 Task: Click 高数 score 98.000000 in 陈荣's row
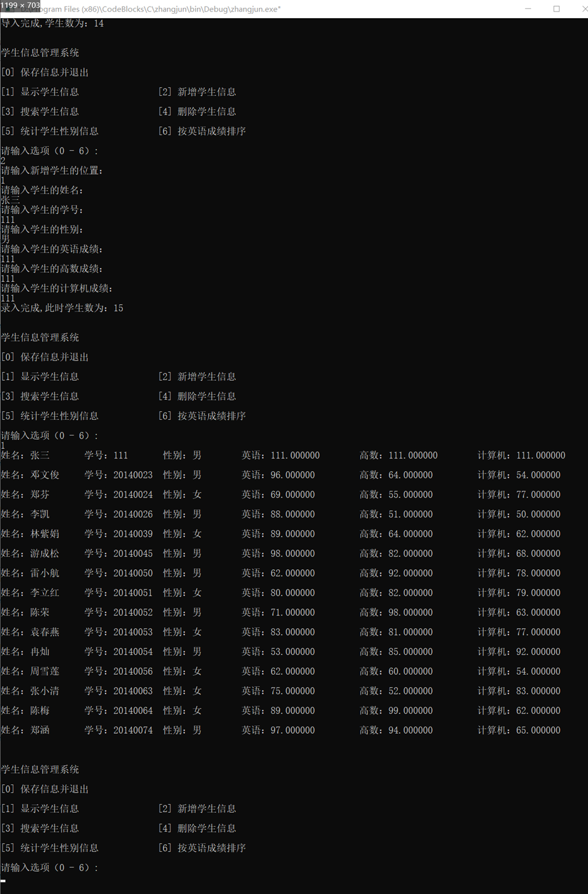pyautogui.click(x=411, y=613)
